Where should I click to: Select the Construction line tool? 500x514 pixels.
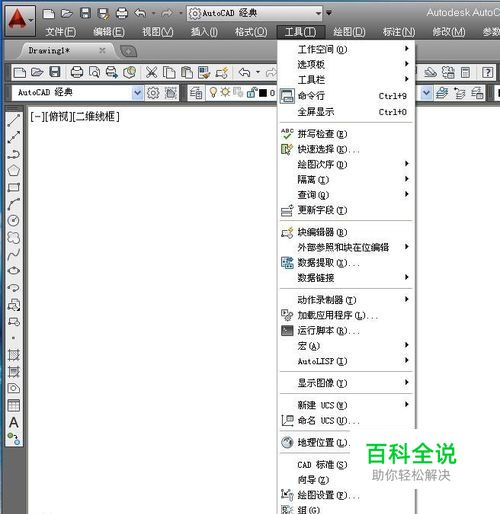click(14, 137)
